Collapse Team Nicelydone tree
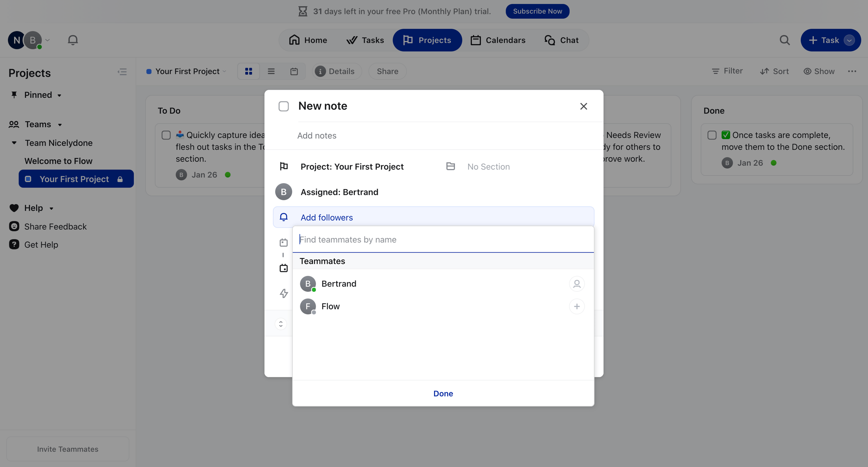The width and height of the screenshot is (868, 467). [x=14, y=143]
